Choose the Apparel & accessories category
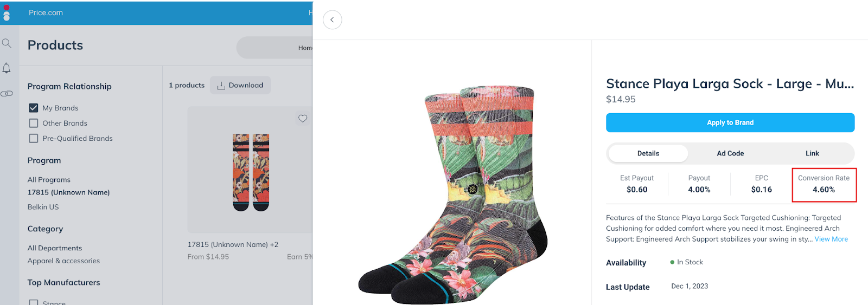The width and height of the screenshot is (868, 305). click(x=64, y=261)
